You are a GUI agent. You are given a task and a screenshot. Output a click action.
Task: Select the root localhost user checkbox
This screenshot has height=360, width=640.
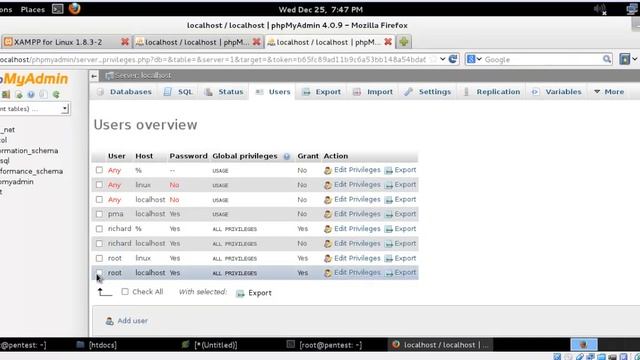click(x=99, y=272)
